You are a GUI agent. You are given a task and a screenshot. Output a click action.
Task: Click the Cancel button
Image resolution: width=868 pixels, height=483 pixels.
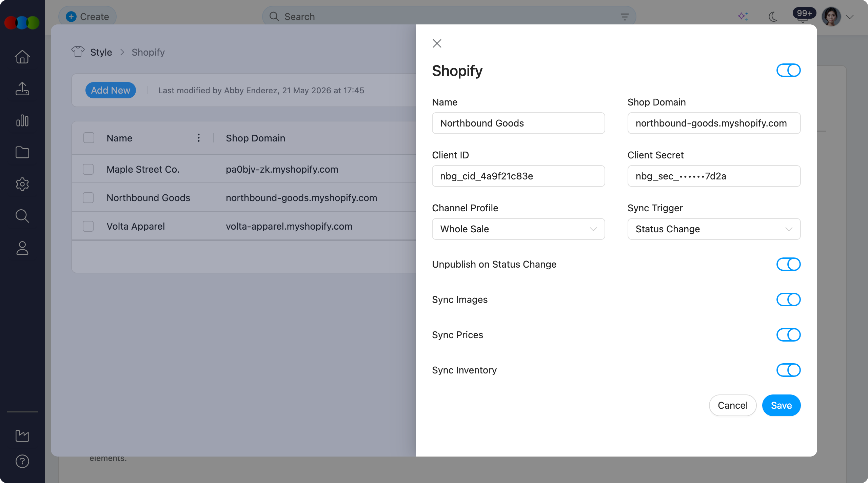733,405
